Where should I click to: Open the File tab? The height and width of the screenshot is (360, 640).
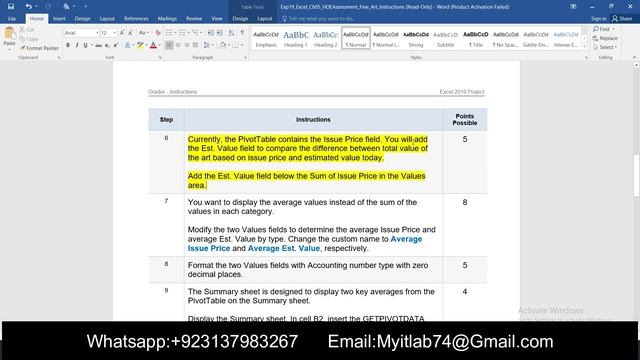(12, 18)
